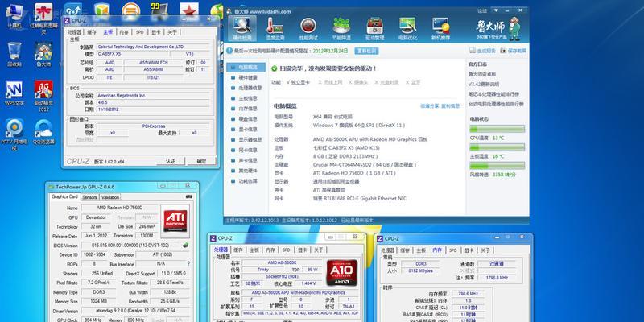The width and height of the screenshot is (644, 322).
Task: Open the 驱动精灵2012 desktop shortcut
Action: point(43,95)
